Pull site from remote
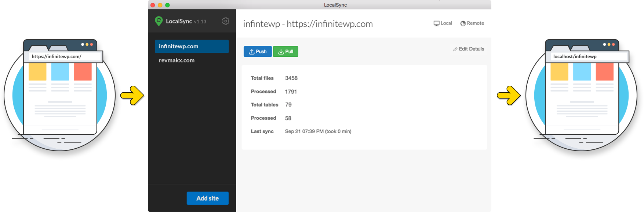Screen dimensions: 644x212 pyautogui.click(x=285, y=52)
